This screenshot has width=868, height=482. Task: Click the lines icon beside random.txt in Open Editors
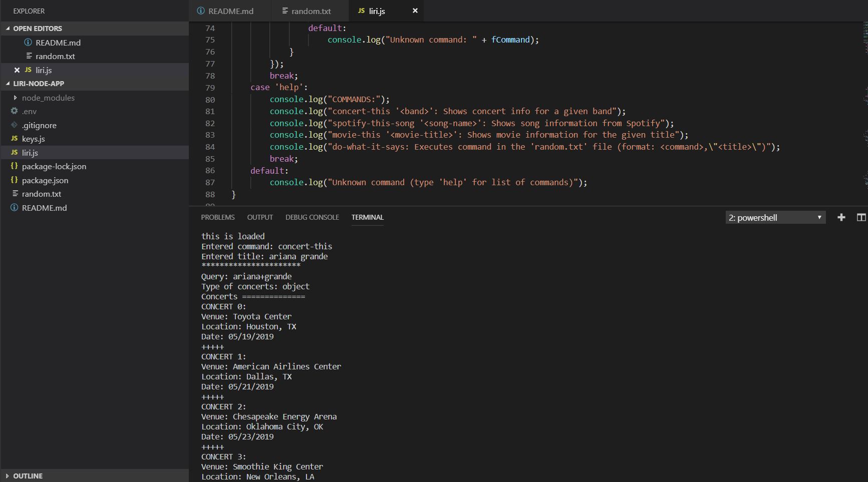pyautogui.click(x=29, y=56)
